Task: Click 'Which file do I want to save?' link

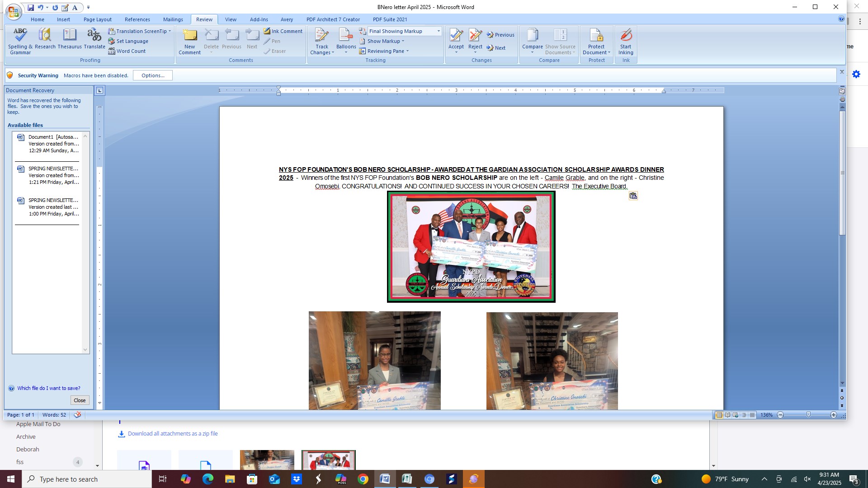Action: tap(48, 388)
